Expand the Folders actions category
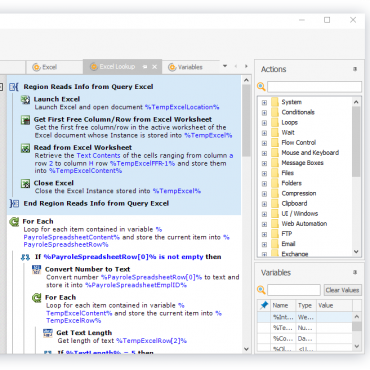The height and width of the screenshot is (370, 370). [x=264, y=184]
